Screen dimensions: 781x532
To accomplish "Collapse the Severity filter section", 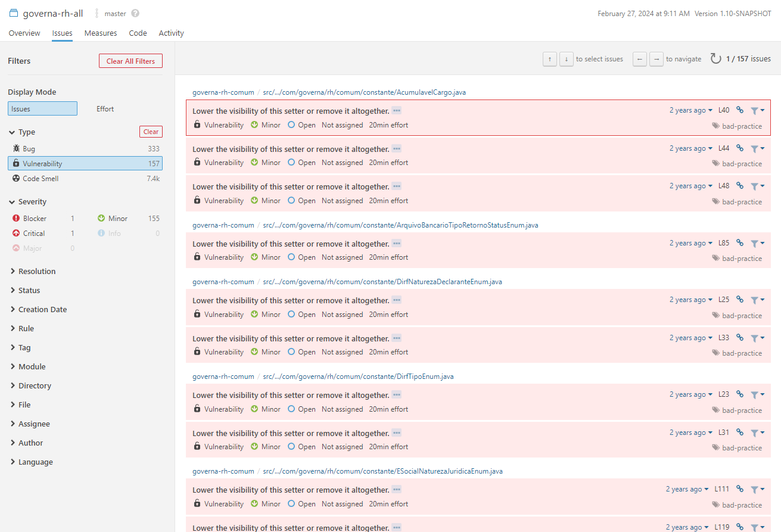I will point(27,202).
